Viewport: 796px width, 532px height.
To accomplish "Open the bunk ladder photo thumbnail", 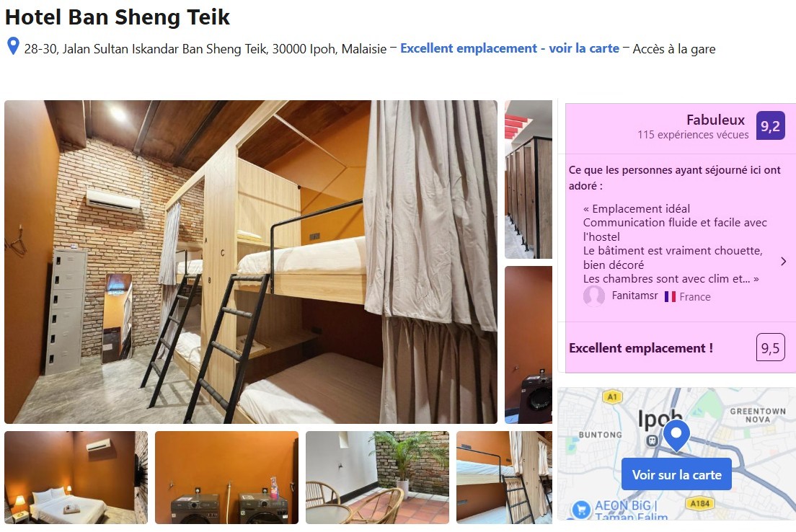I will [504, 478].
